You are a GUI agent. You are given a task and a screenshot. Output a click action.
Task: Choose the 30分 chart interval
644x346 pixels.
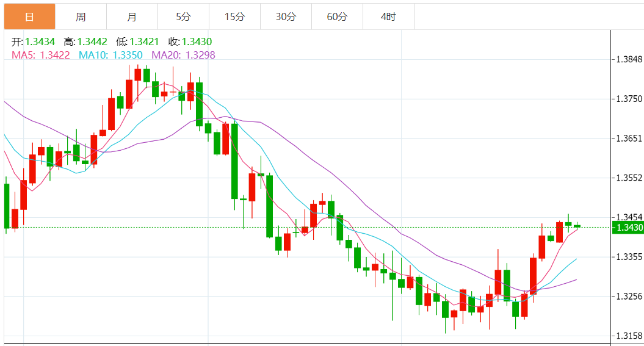coord(286,16)
